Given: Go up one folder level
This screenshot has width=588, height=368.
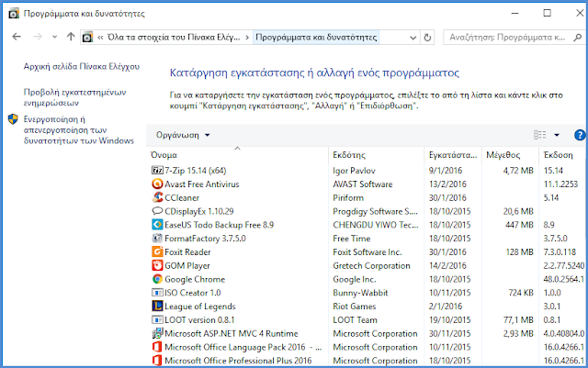Looking at the screenshot, I should 71,37.
